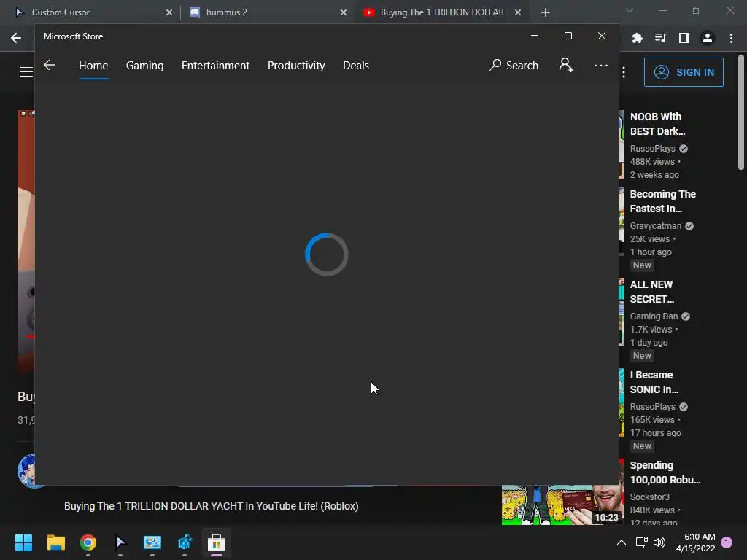Open the Chrome tab search dropdown
This screenshot has height=560, width=747.
630,10
